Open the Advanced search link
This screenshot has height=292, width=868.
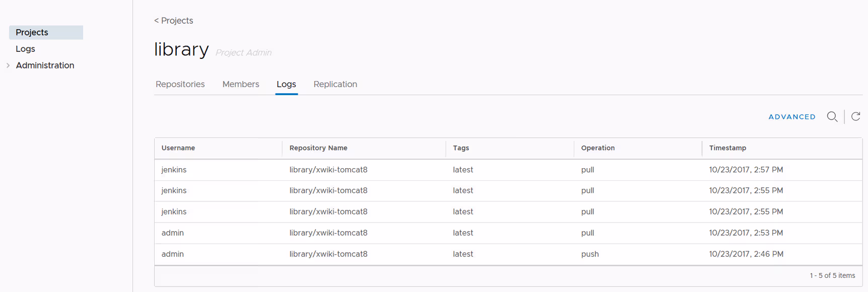pyautogui.click(x=791, y=117)
